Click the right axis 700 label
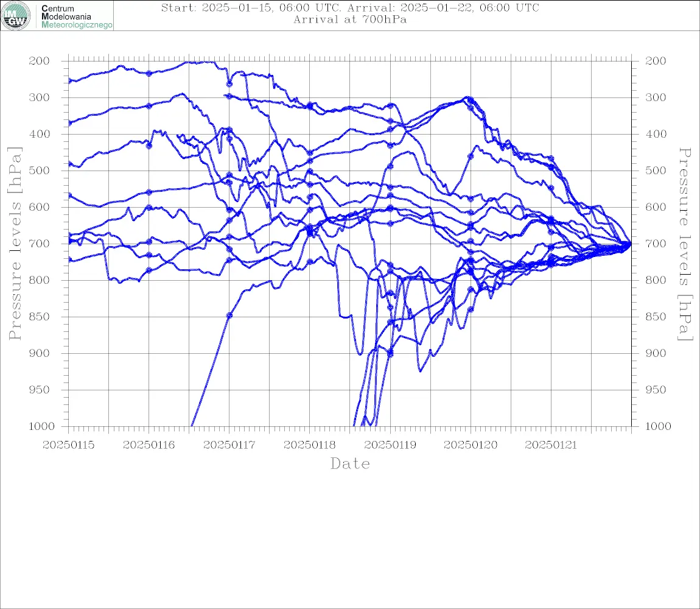Image resolution: width=700 pixels, height=609 pixels. pyautogui.click(x=656, y=244)
